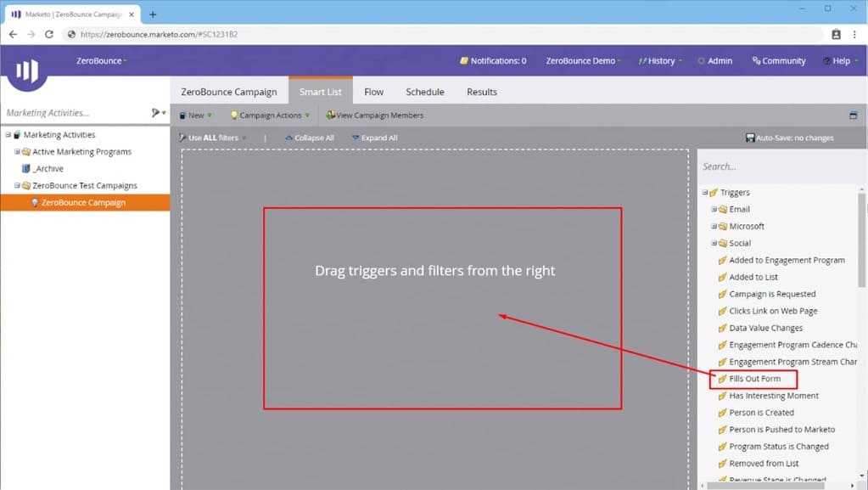Click the browser back arrow
Viewport: 868px width, 490px height.
[x=13, y=34]
